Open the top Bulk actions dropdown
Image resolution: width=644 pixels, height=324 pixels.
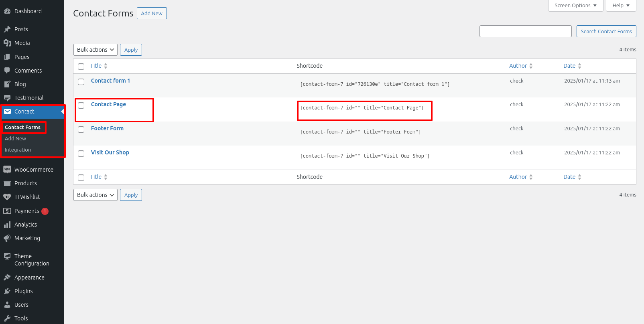95,50
